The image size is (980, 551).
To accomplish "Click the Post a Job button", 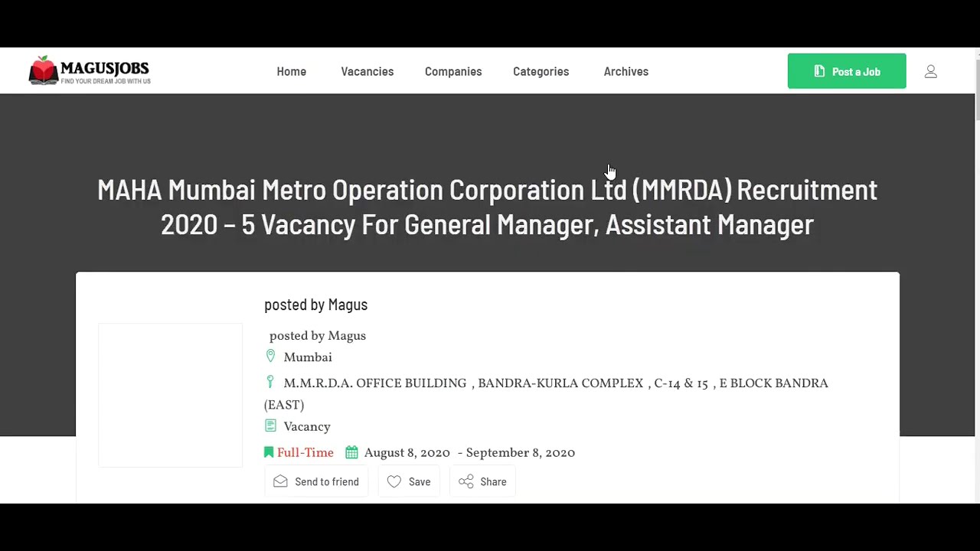I will (847, 71).
